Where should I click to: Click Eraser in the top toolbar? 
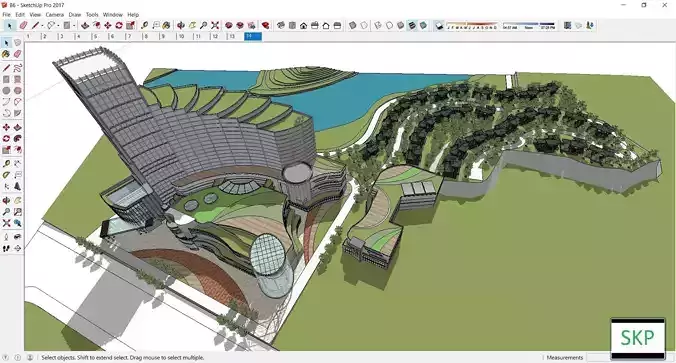(x=23, y=25)
